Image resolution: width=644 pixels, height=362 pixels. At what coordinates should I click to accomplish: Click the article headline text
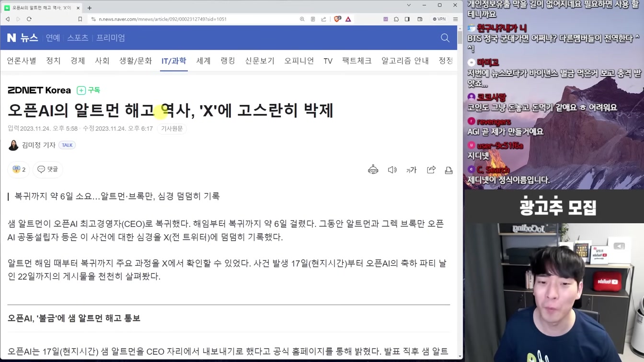[170, 110]
